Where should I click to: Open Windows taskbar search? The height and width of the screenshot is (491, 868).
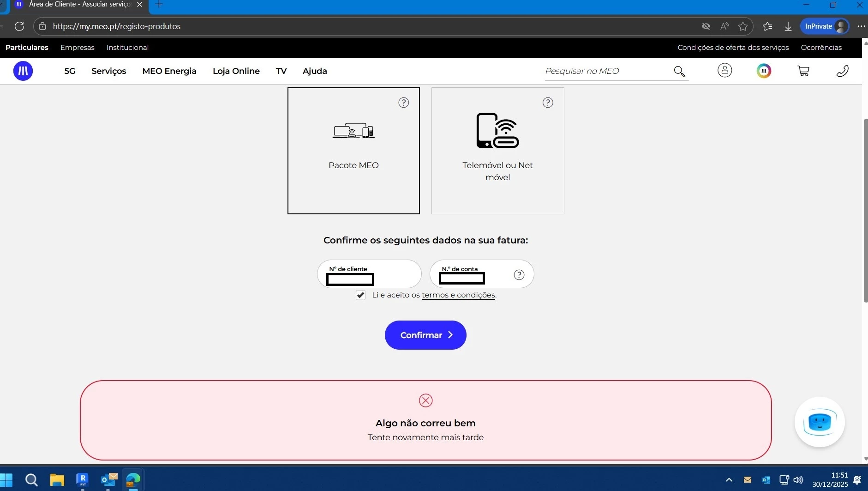coord(31,480)
